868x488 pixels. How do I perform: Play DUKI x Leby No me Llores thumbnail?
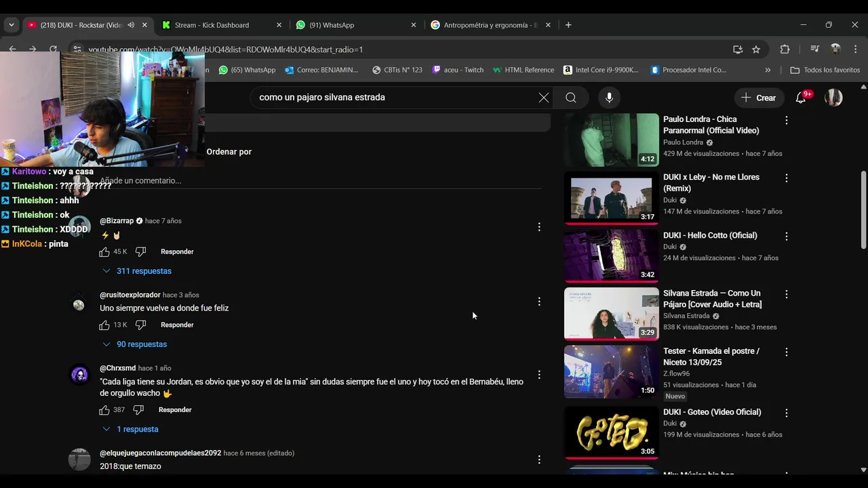pos(612,198)
